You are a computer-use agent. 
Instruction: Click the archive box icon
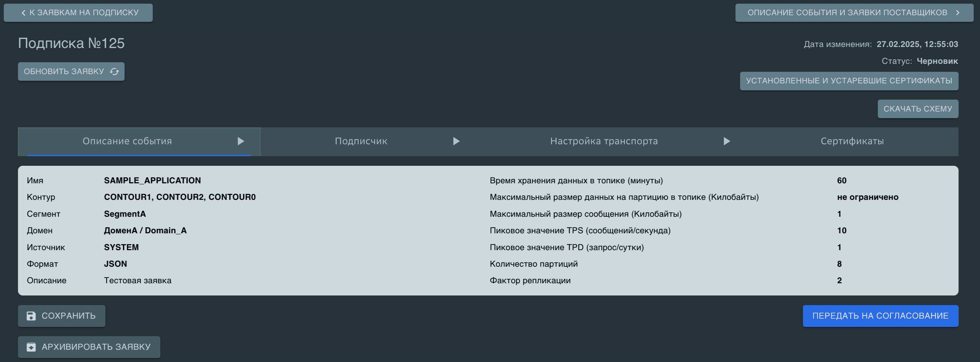click(31, 347)
